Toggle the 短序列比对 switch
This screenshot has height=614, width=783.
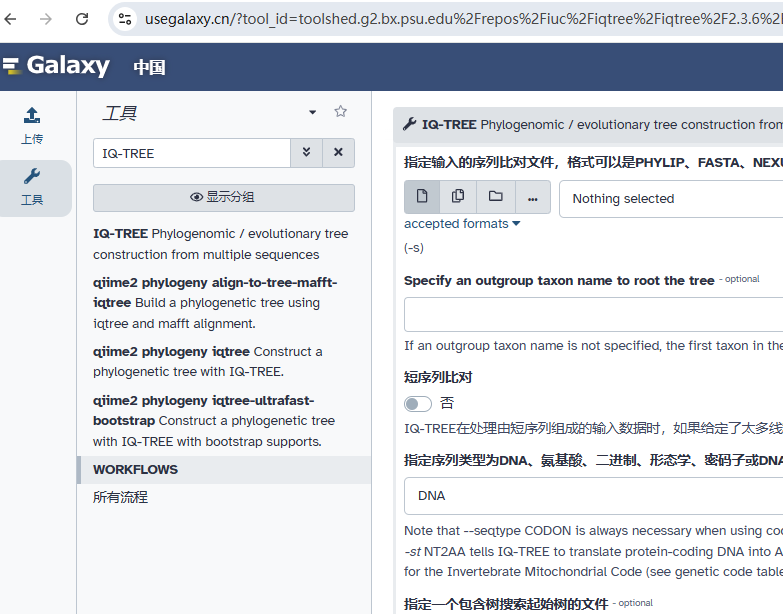tap(418, 403)
